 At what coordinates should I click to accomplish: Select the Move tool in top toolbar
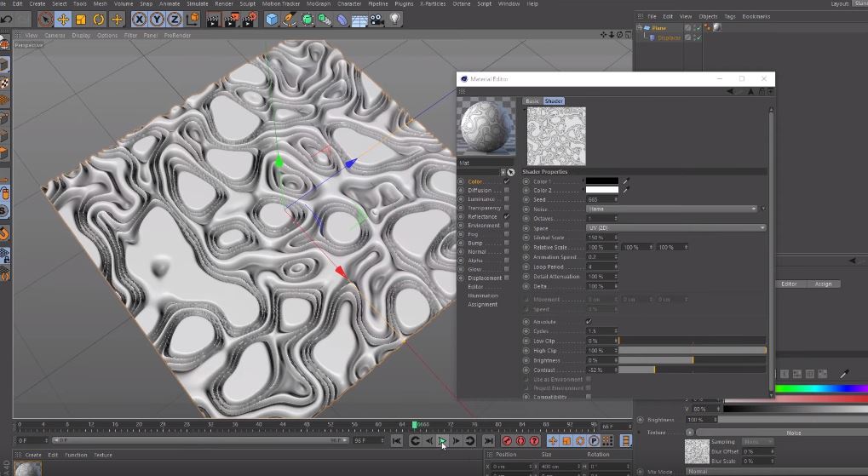coord(63,20)
